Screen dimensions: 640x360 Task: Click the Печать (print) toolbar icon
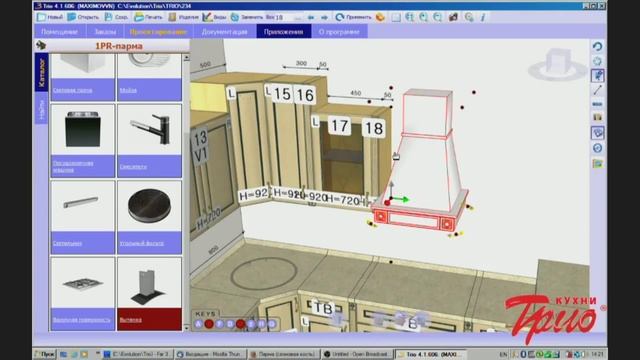139,17
